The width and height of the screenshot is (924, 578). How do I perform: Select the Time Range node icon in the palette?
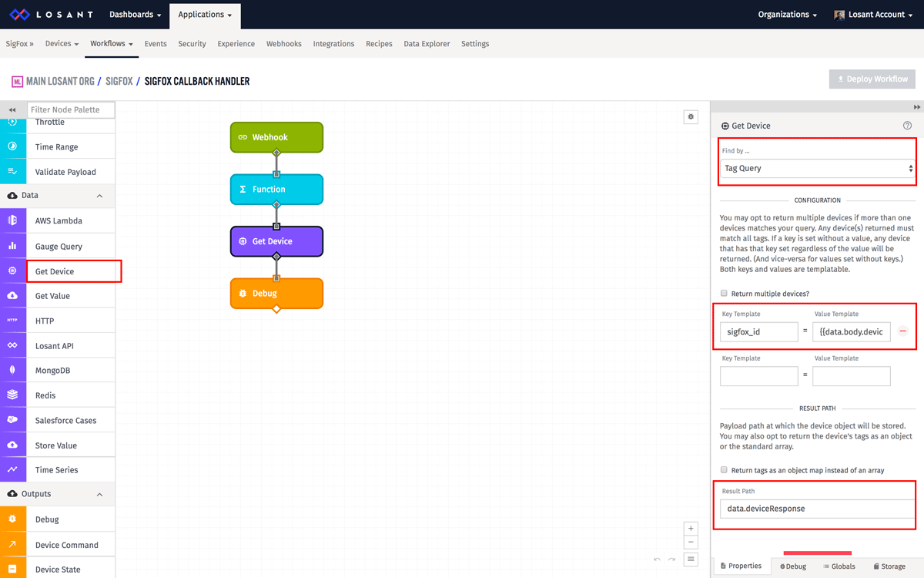coord(12,146)
